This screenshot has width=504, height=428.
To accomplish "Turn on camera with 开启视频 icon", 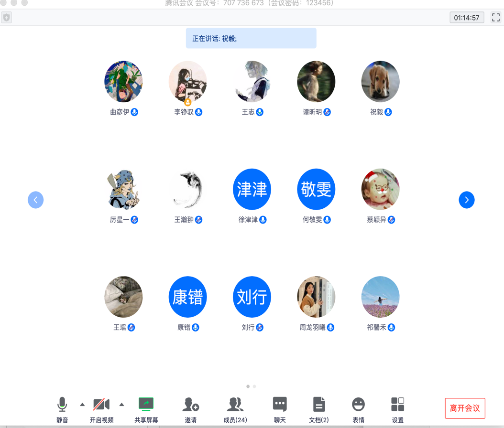I will click(101, 405).
